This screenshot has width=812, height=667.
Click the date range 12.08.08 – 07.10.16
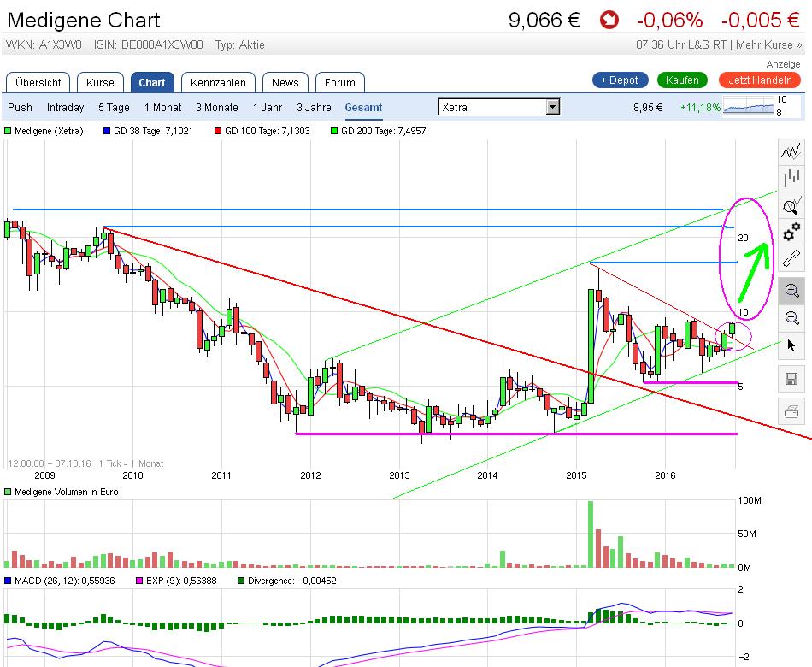(x=50, y=463)
